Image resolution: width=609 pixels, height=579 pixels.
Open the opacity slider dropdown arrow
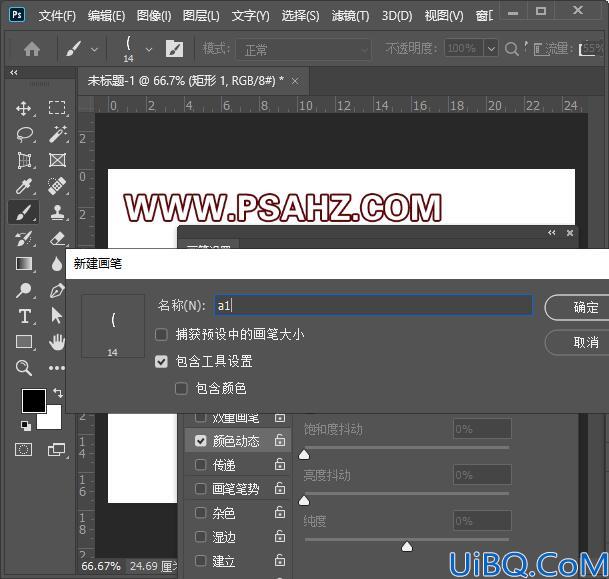(x=491, y=49)
